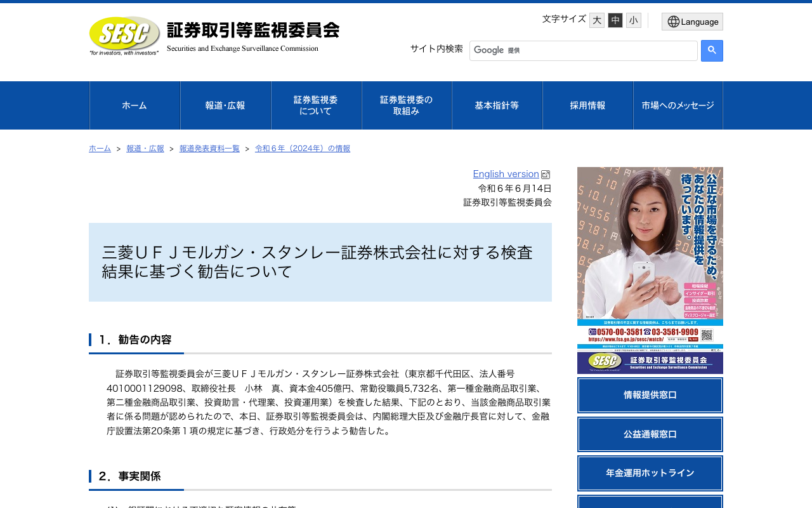Open the 情報提供窓口 sidebar button
Image resolution: width=812 pixels, height=508 pixels.
[x=650, y=395]
